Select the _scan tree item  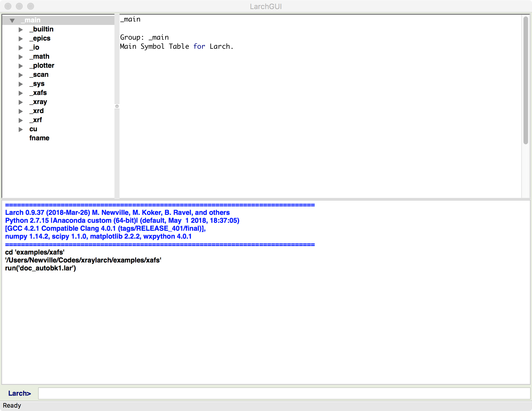tap(39, 75)
